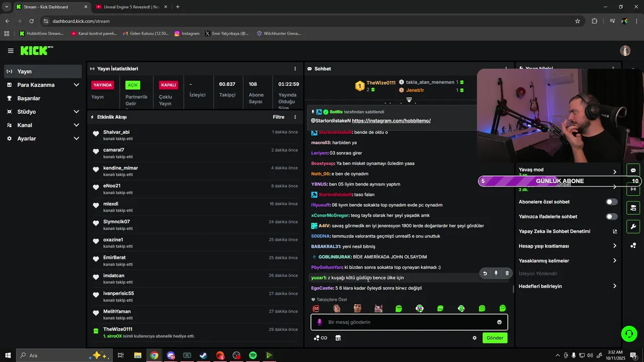Click the purple microphone icon in chat box

319,322
